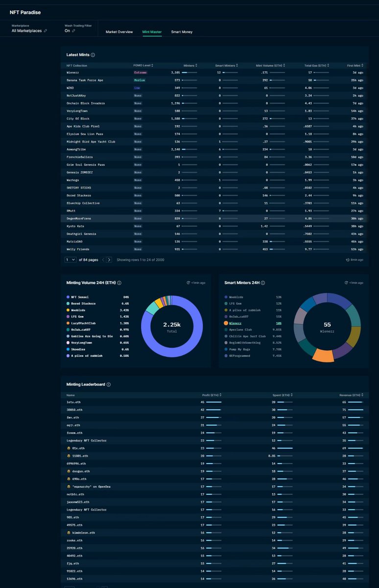The width and height of the screenshot is (379, 588).
Task: Click Woobirds in Minting Volume legend
Action: pos(78,310)
